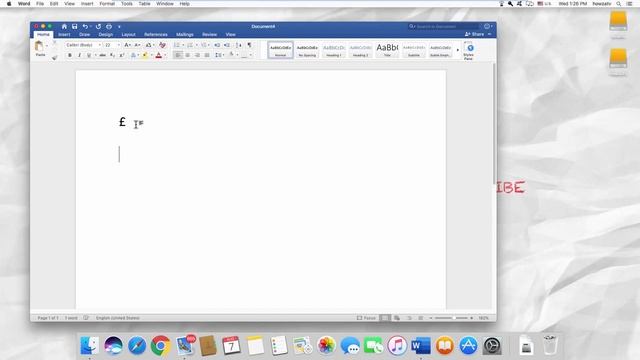The width and height of the screenshot is (640, 360).
Task: Open line spacing options
Action: (x=219, y=55)
